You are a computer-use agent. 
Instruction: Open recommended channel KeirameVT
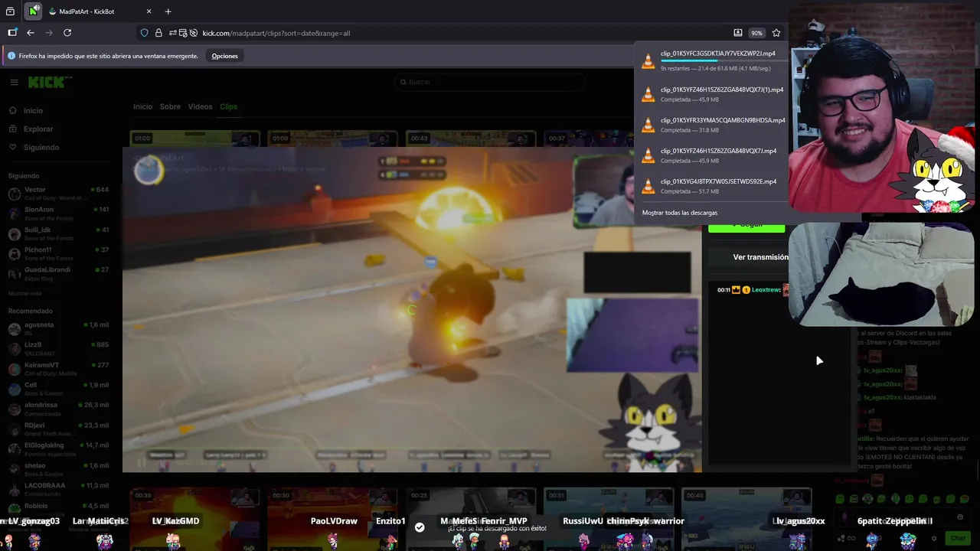(x=60, y=368)
